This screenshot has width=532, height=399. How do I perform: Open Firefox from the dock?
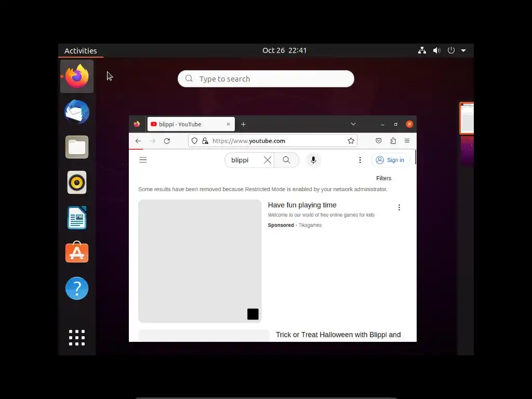[x=77, y=76]
